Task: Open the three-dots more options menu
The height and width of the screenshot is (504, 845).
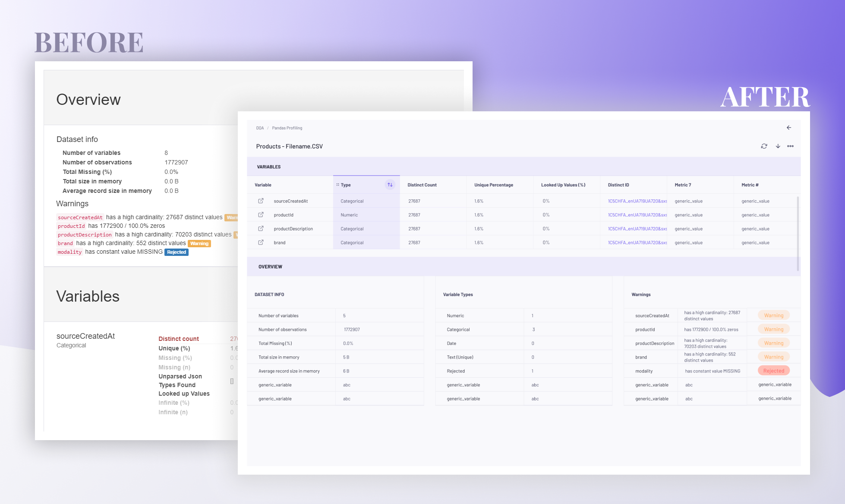Action: tap(790, 146)
